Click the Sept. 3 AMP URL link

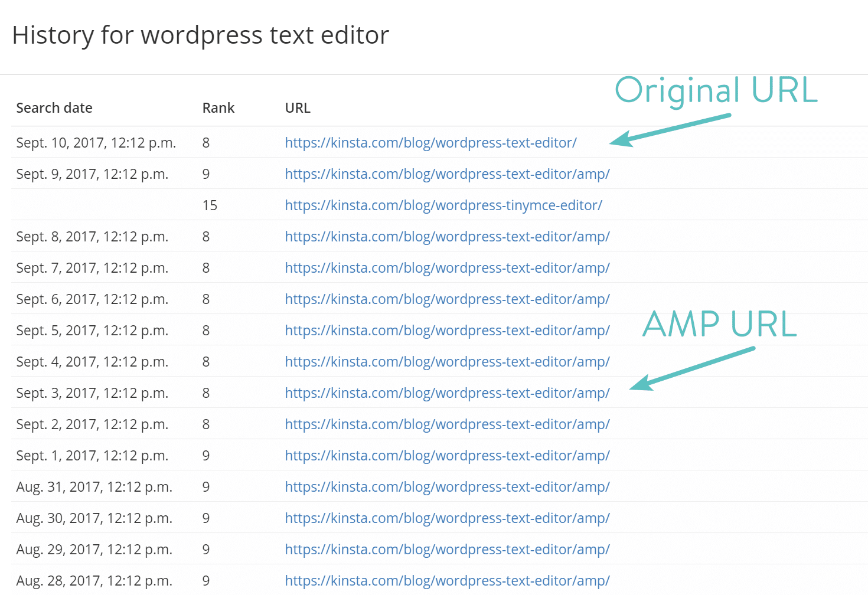point(447,393)
